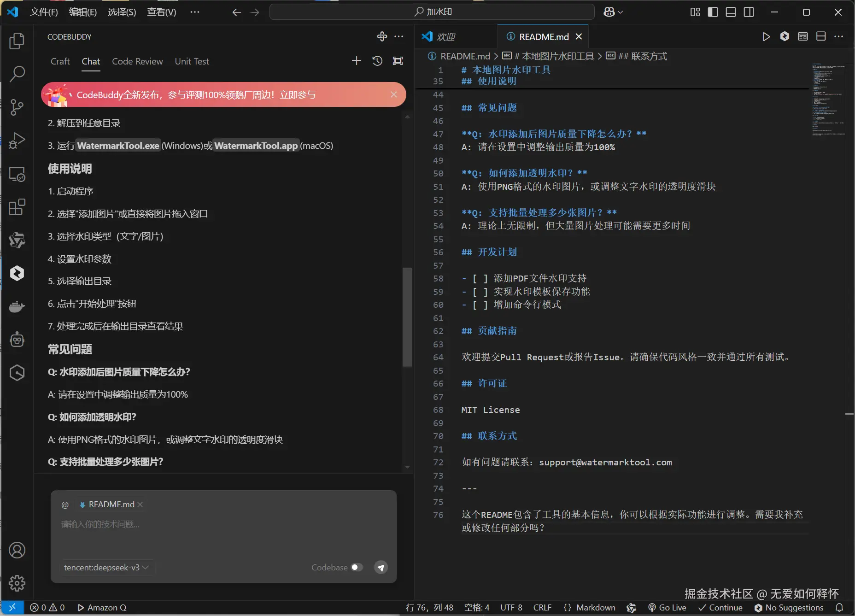The width and height of the screenshot is (855, 616).
Task: Expand the 本地图片水印工具 breadcrumb
Action: tap(554, 56)
